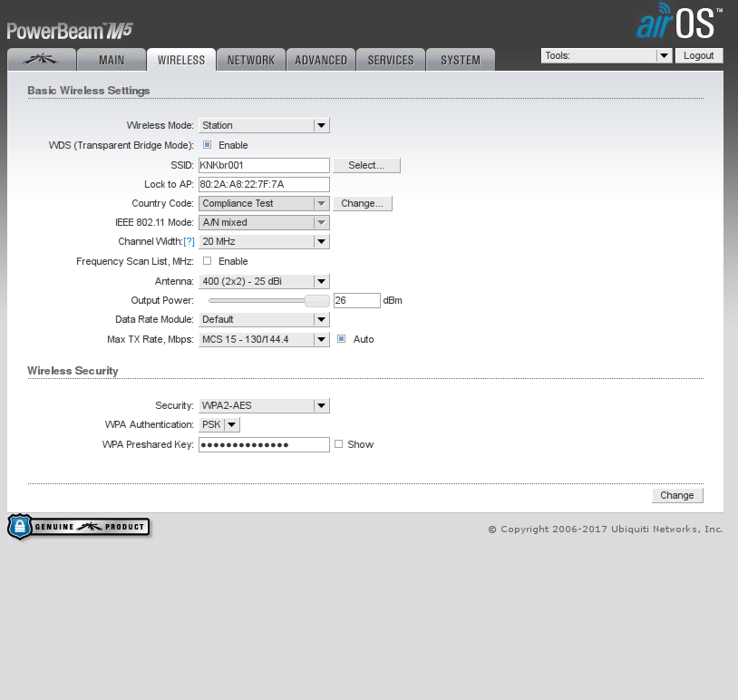The image size is (738, 700).
Task: Open the Country Code dropdown
Action: coord(264,203)
